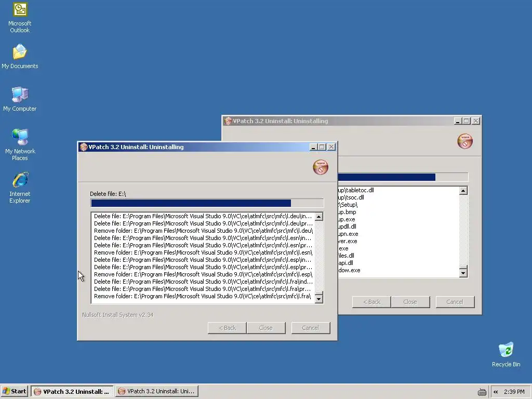Click the background log list's scrollbar thumb
This screenshot has width=532, height=399.
point(463,267)
